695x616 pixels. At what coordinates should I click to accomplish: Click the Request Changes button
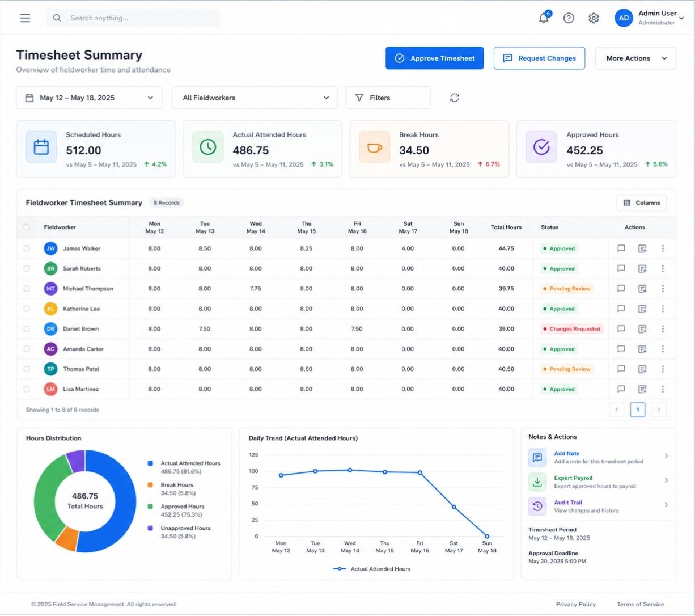[539, 58]
